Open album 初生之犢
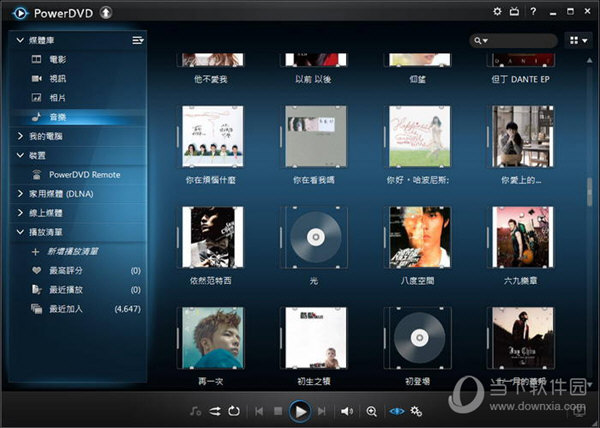The height and width of the screenshot is (428, 600). (x=315, y=338)
